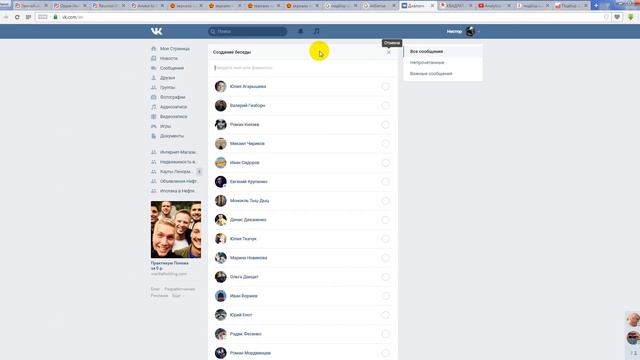Open the group selfie ad image

pyautogui.click(x=176, y=229)
